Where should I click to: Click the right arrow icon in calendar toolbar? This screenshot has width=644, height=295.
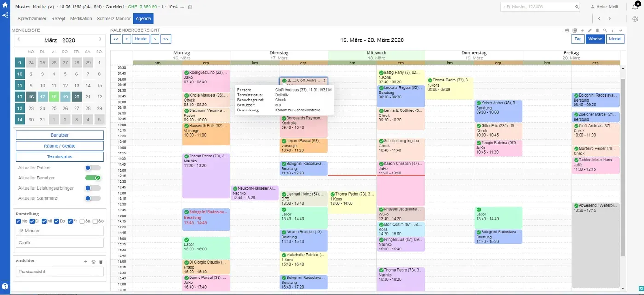620,30
